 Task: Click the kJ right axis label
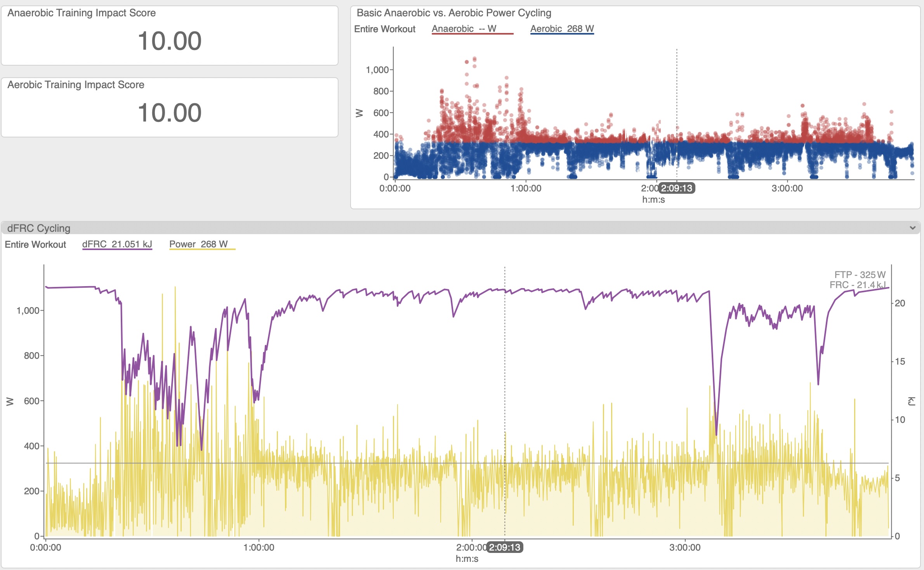pyautogui.click(x=912, y=401)
